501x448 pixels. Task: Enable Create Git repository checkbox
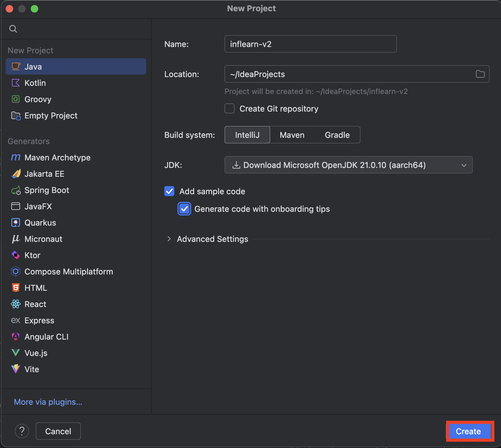229,108
